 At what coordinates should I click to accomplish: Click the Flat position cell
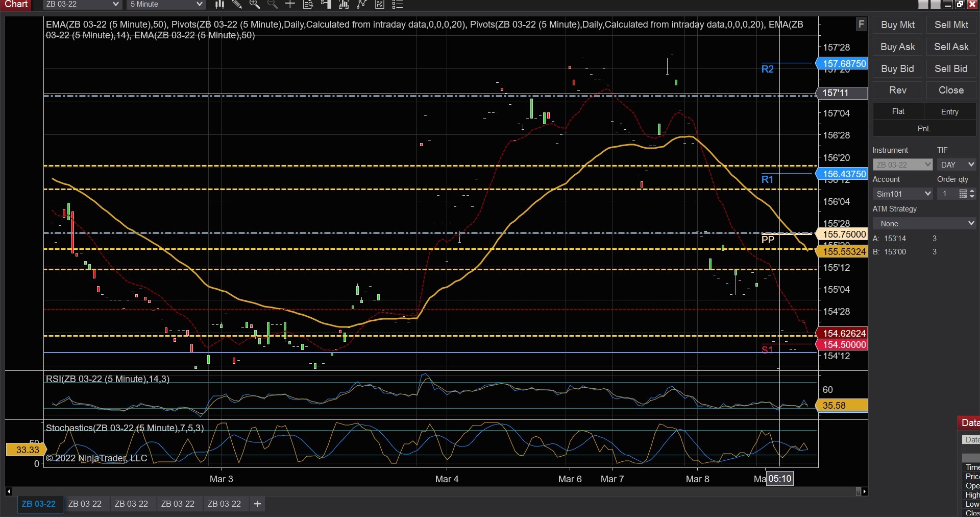pyautogui.click(x=898, y=111)
